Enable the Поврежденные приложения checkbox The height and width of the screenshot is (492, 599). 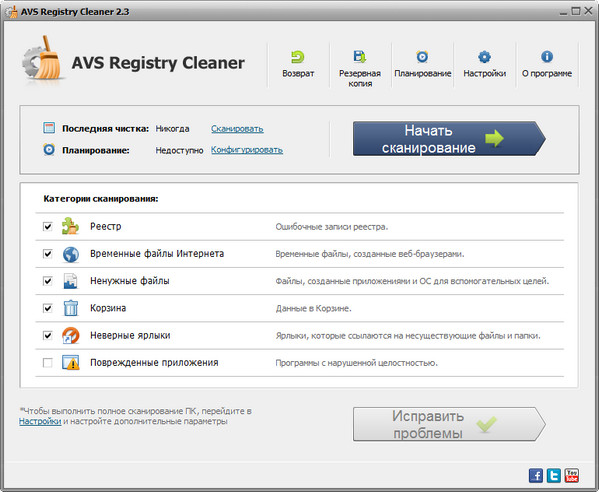[x=48, y=363]
